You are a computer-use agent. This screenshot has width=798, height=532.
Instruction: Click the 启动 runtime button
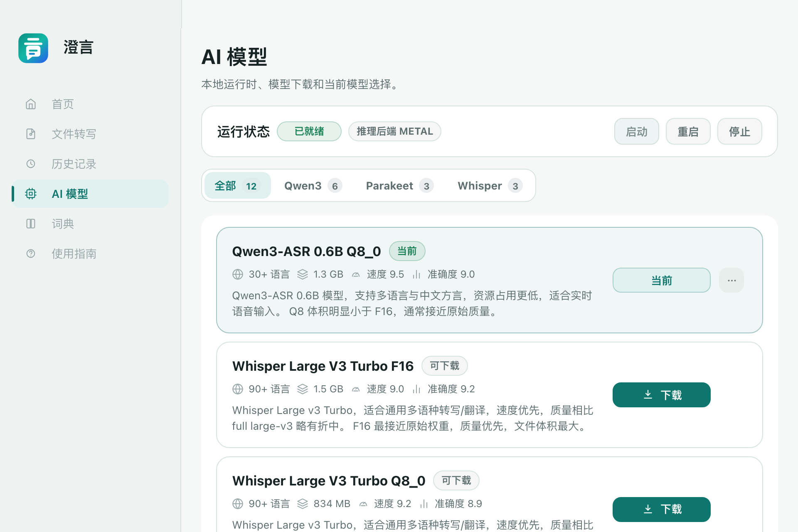[x=637, y=131]
